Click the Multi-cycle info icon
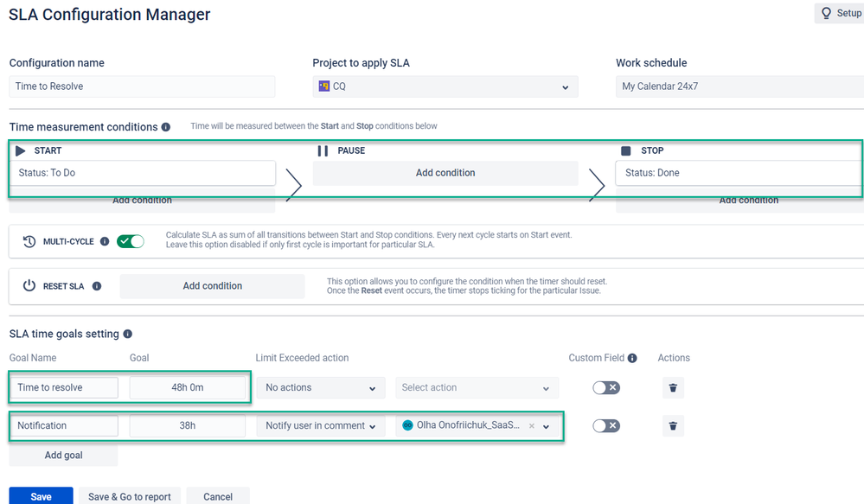This screenshot has height=504, width=864. tap(105, 241)
